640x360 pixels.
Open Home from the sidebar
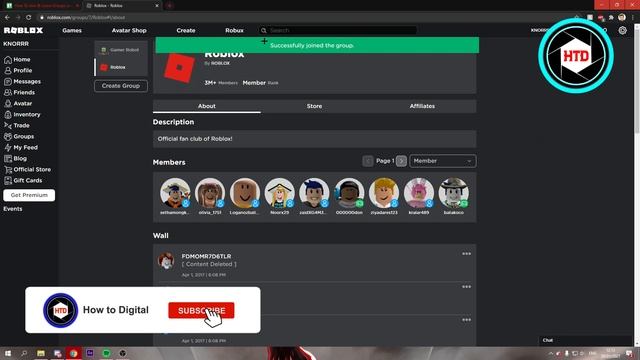tap(17, 60)
